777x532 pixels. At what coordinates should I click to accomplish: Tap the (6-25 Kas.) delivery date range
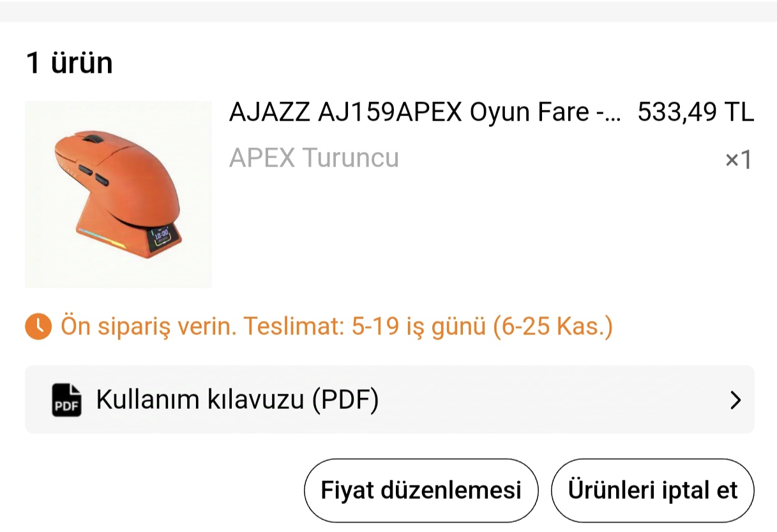[552, 327]
